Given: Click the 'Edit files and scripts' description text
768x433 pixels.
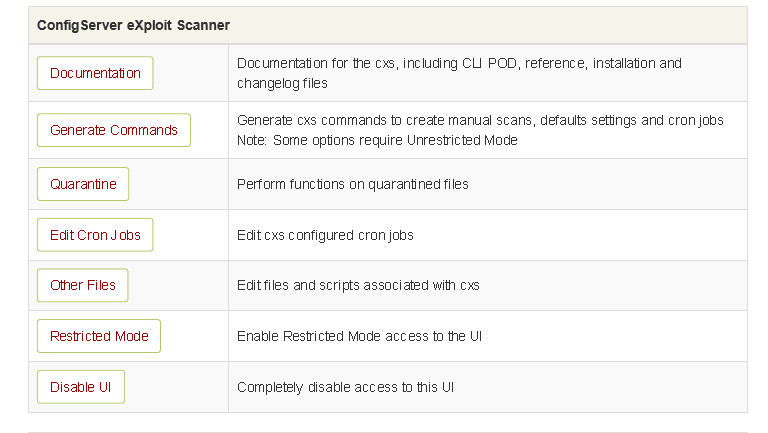Looking at the screenshot, I should 358,285.
